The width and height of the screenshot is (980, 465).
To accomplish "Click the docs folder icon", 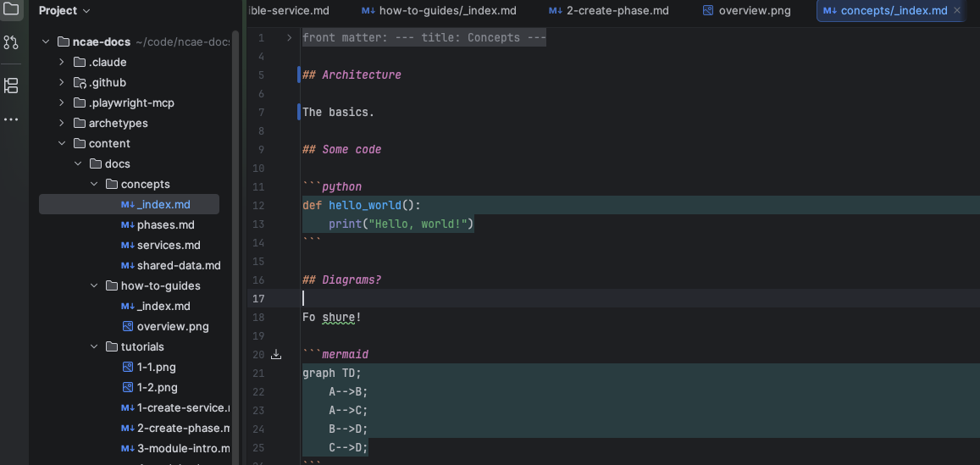I will pos(96,163).
